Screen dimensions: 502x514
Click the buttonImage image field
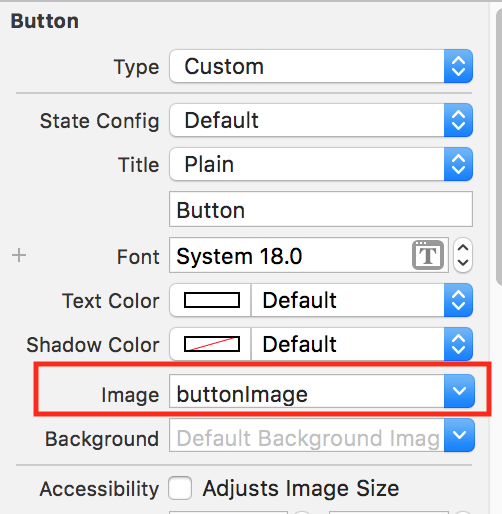[x=307, y=391]
